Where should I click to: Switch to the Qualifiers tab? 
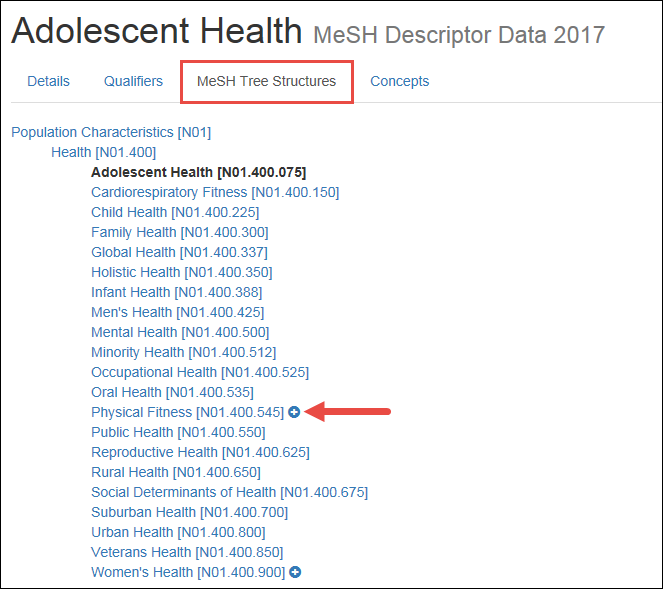133,81
